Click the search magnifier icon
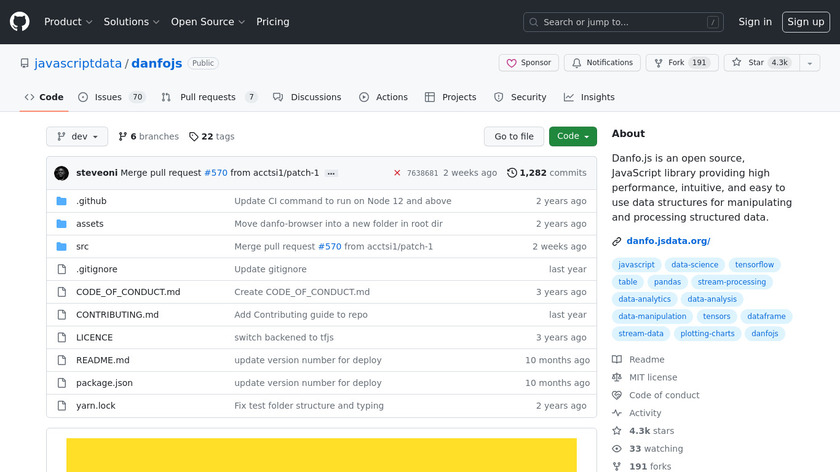The width and height of the screenshot is (840, 472). point(533,22)
